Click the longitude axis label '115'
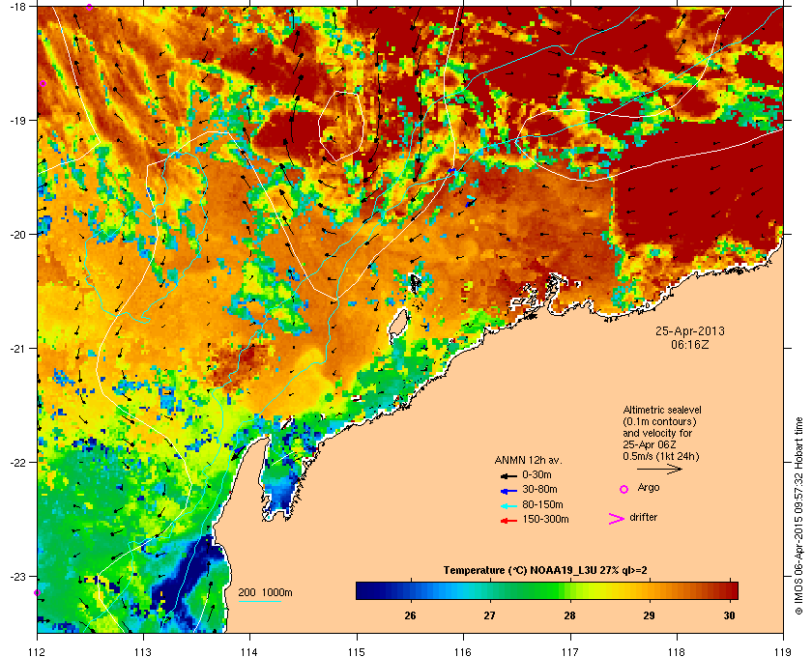This screenshot has height=657, width=812. click(357, 651)
